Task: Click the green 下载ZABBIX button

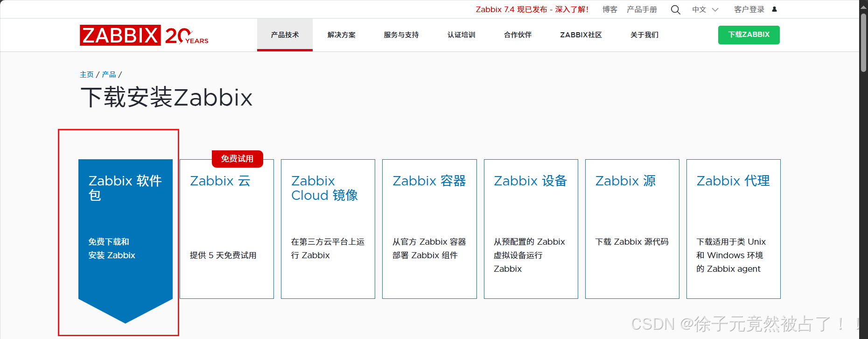Action: (x=749, y=35)
